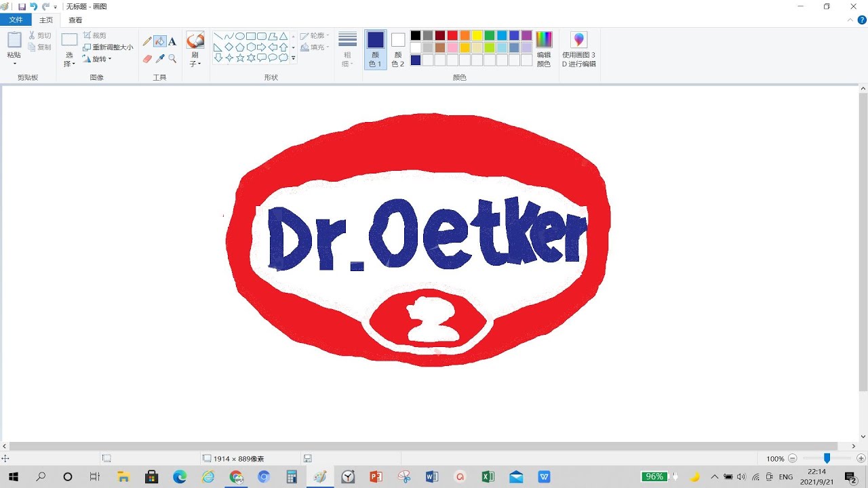This screenshot has width=868, height=488.
Task: Choose the Right arrow shape
Action: point(262,47)
